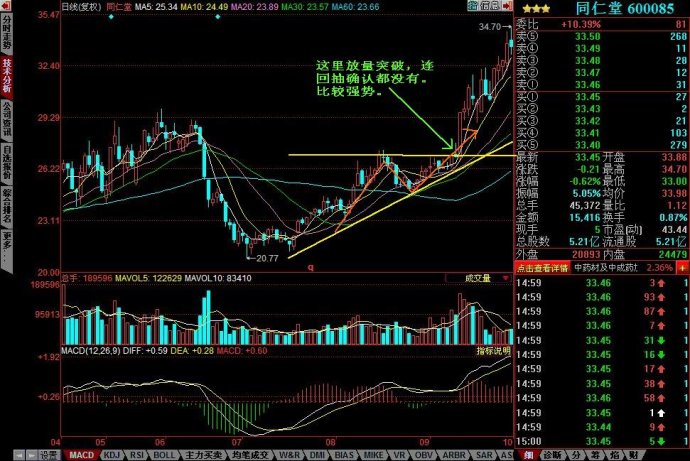
Task: Click 买① bid price 33.45 row
Action: point(602,97)
